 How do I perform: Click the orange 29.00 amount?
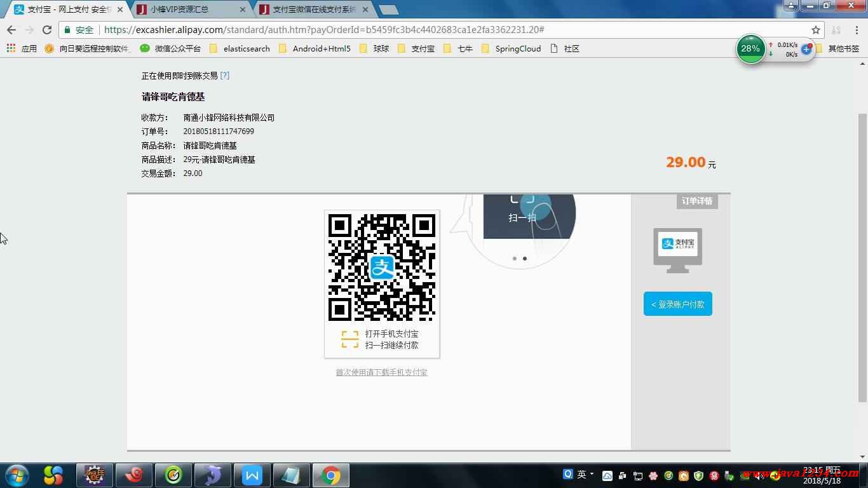tap(686, 162)
